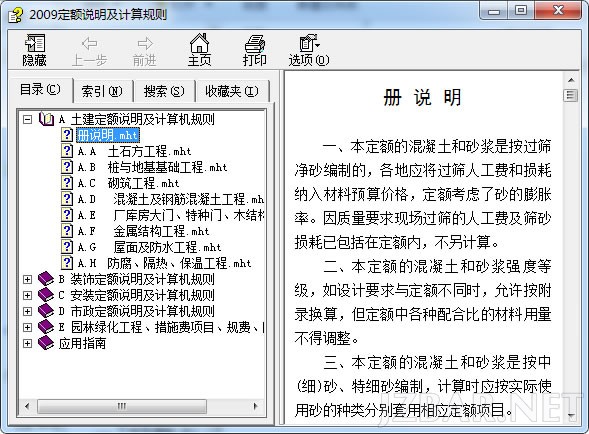Image resolution: width=589 pixels, height=434 pixels.
Task: Open A.D 混凝土及钢筋混凝土工程 topic
Action: tap(171, 199)
